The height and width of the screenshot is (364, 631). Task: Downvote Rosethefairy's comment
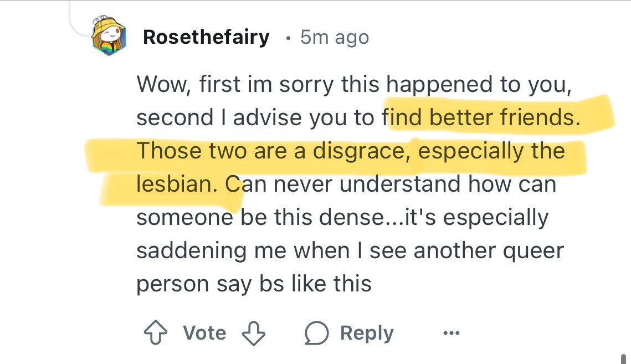pyautogui.click(x=254, y=333)
